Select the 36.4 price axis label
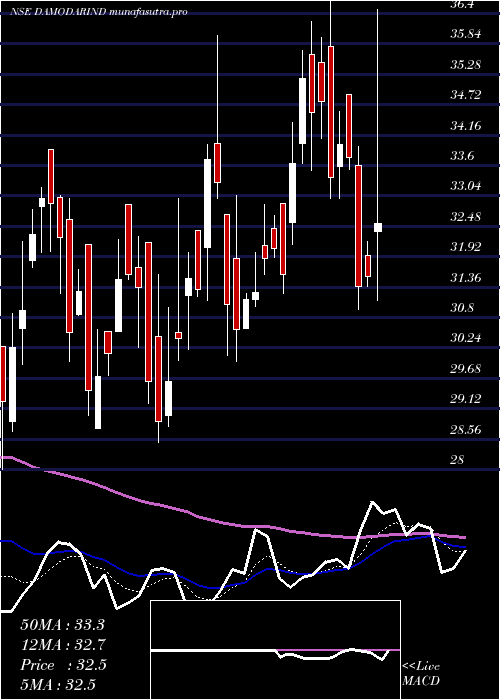 tap(463, 4)
